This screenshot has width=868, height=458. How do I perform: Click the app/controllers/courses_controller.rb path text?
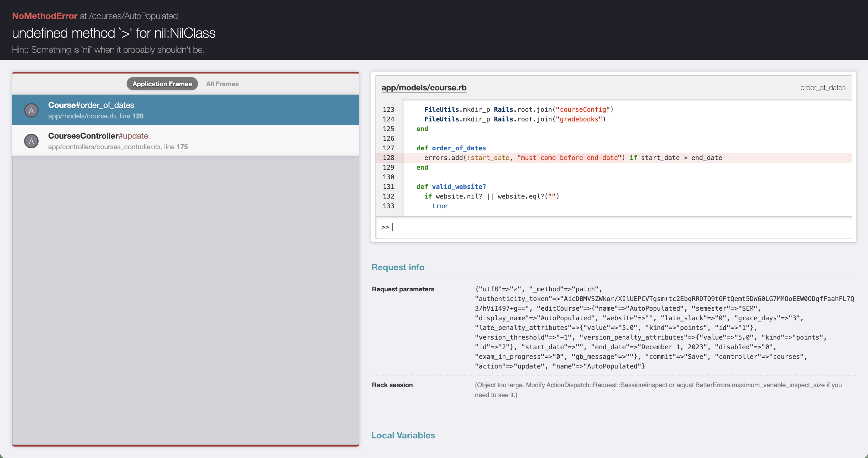(x=105, y=147)
